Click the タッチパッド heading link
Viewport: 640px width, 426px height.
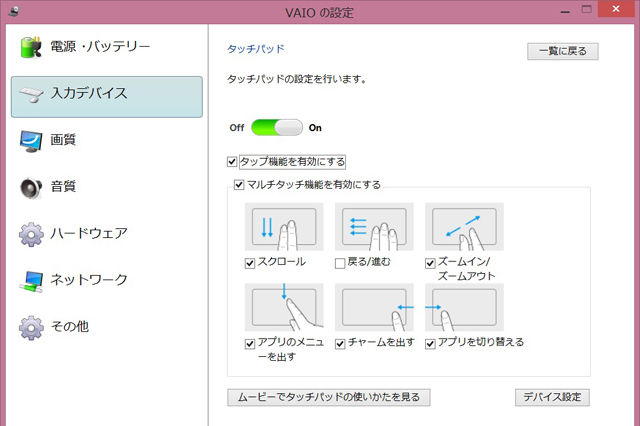(256, 49)
